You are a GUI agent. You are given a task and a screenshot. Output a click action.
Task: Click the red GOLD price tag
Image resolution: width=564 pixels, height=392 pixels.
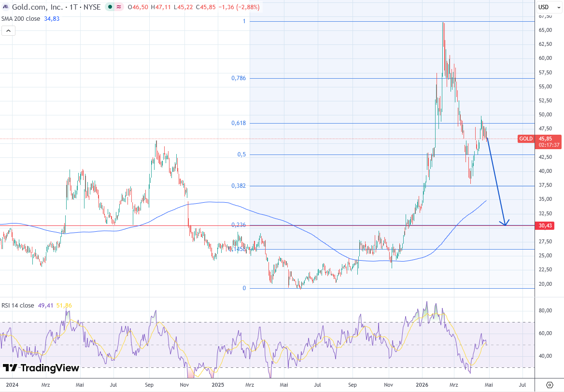pyautogui.click(x=526, y=139)
